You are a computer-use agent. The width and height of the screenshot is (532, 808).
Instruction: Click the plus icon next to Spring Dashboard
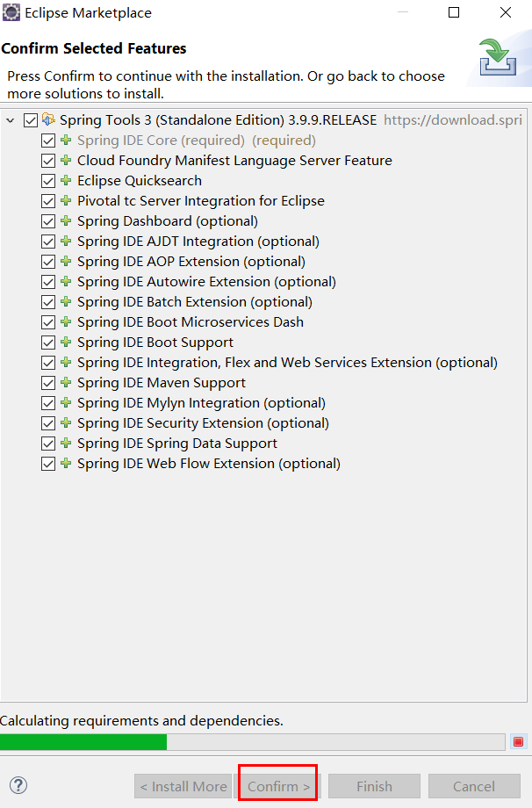(x=66, y=220)
